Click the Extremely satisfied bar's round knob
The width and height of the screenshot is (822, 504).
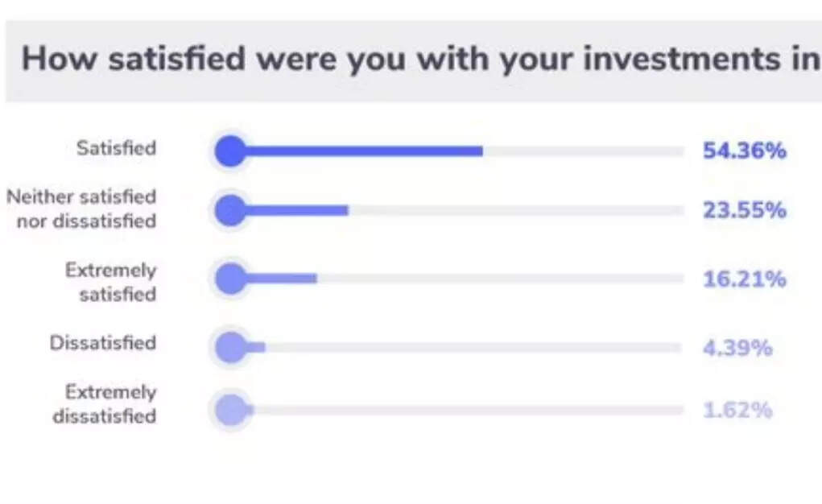click(x=230, y=279)
